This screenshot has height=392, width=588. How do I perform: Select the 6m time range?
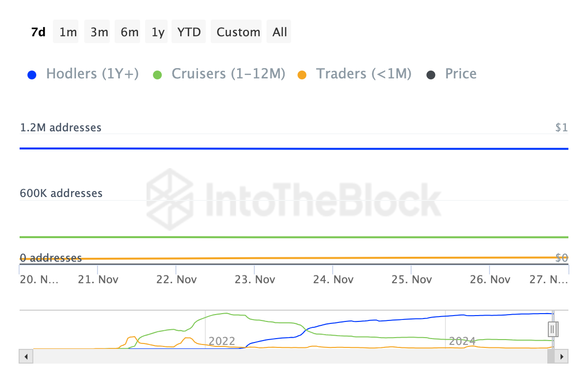tap(129, 32)
